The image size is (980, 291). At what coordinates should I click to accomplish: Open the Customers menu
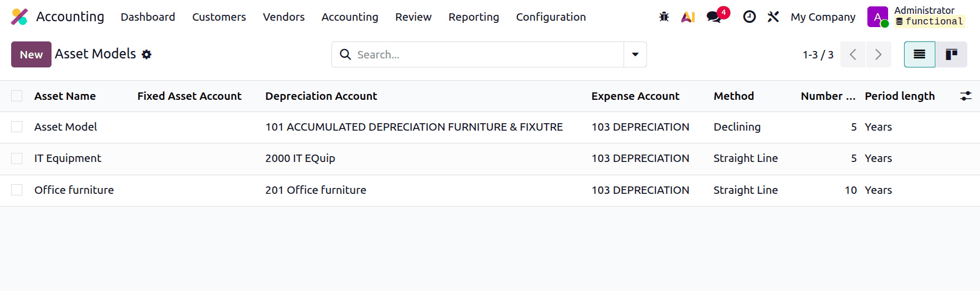pyautogui.click(x=219, y=17)
